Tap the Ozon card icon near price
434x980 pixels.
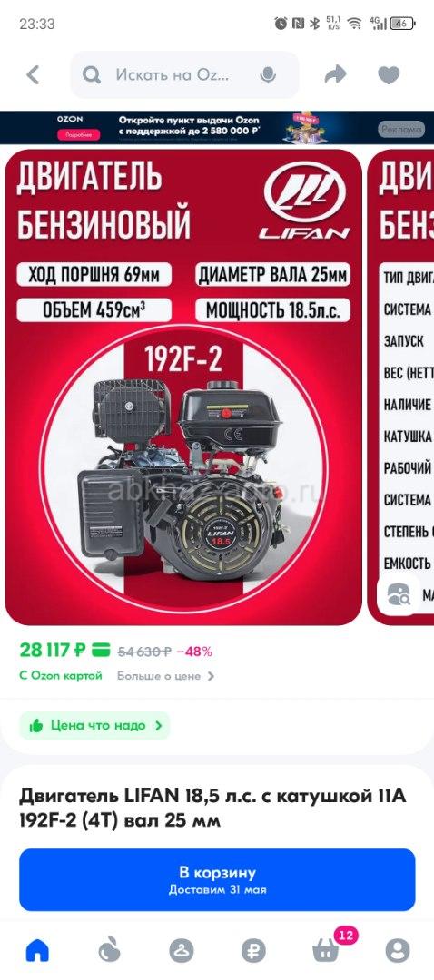coord(101,651)
